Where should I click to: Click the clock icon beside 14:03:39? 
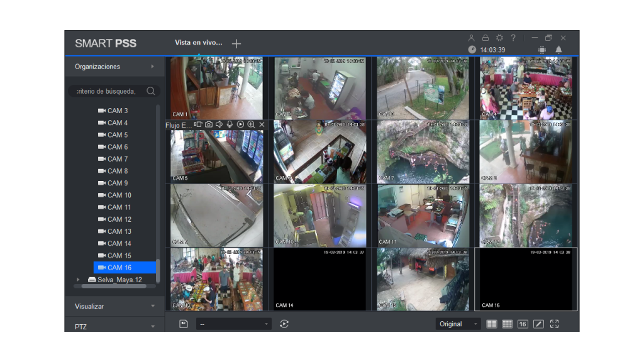click(x=472, y=50)
